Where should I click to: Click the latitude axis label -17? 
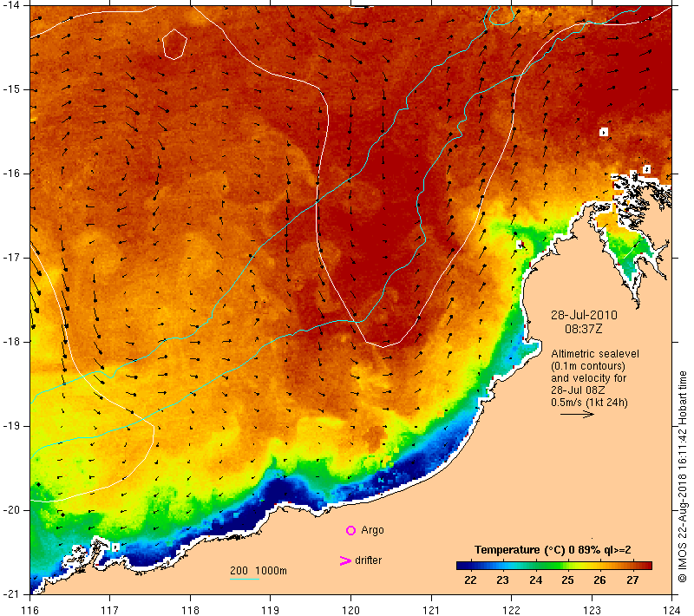click(x=11, y=258)
